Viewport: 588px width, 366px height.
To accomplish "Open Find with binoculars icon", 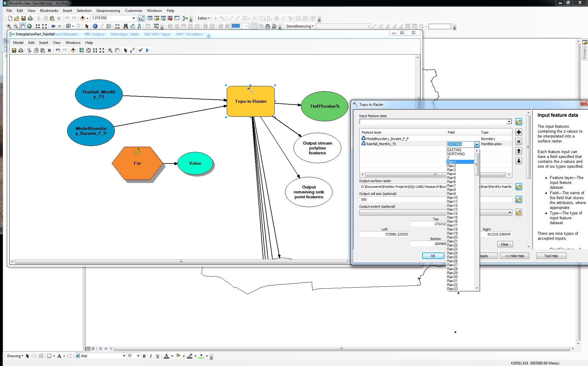I will (x=126, y=26).
